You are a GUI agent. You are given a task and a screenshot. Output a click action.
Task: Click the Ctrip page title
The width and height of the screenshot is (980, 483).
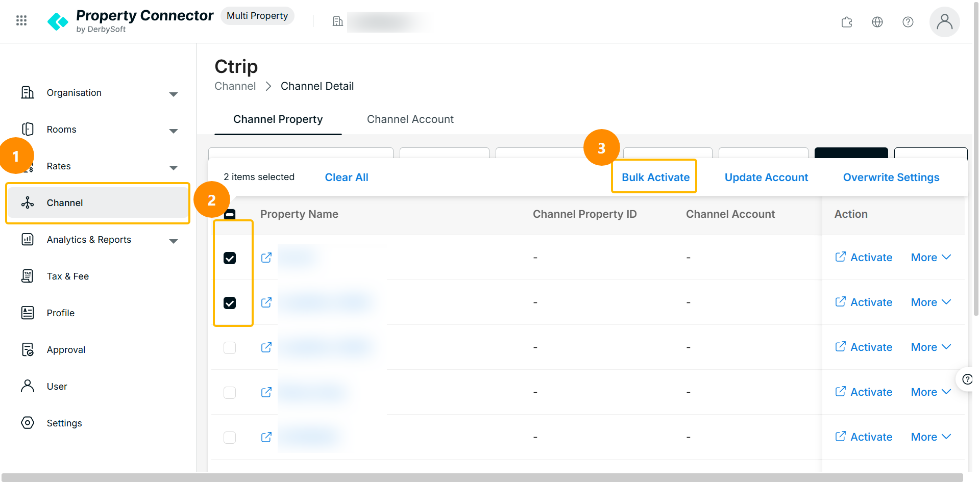point(236,66)
